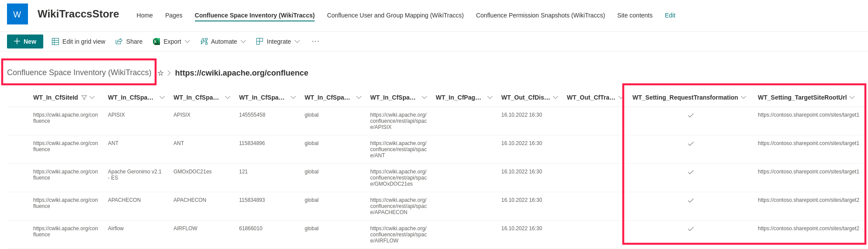Go to the Home navigation tab

[x=145, y=15]
